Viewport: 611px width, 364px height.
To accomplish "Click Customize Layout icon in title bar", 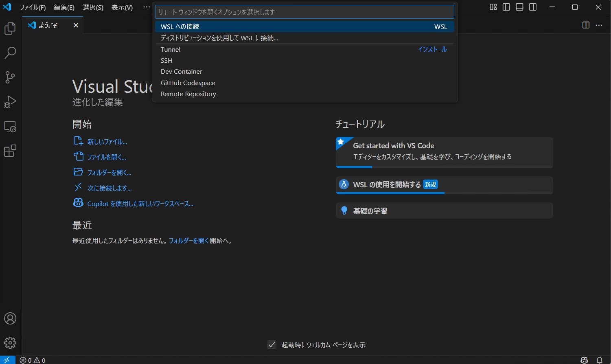I will 493,7.
